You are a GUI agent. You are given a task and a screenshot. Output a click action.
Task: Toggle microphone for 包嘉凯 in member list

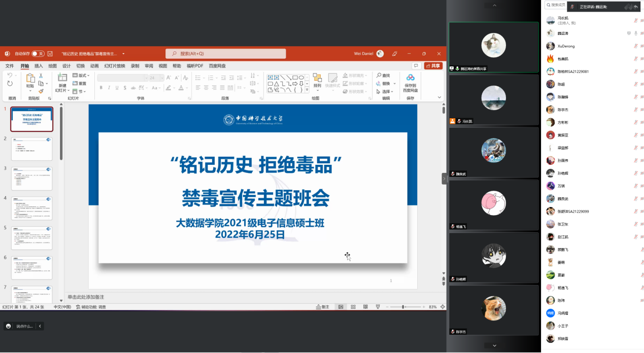635,58
